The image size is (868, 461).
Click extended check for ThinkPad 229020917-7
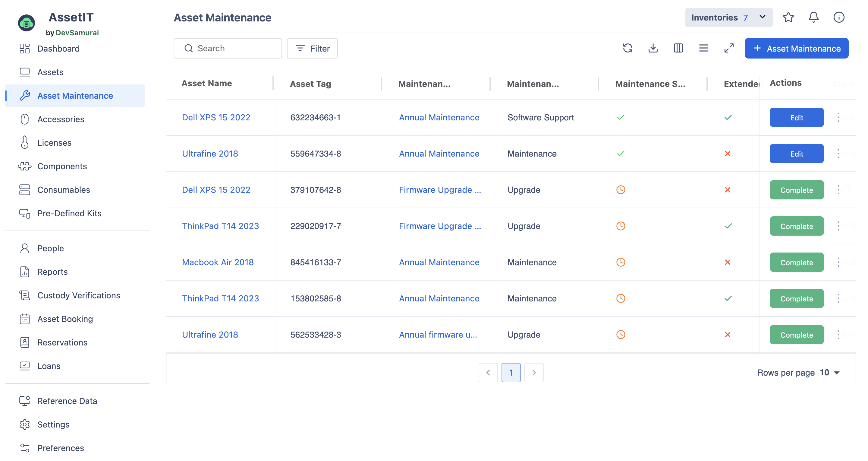pyautogui.click(x=728, y=226)
